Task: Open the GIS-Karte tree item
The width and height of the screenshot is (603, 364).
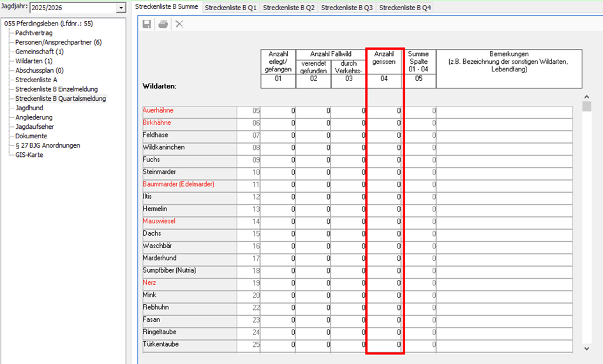Action: [x=29, y=155]
